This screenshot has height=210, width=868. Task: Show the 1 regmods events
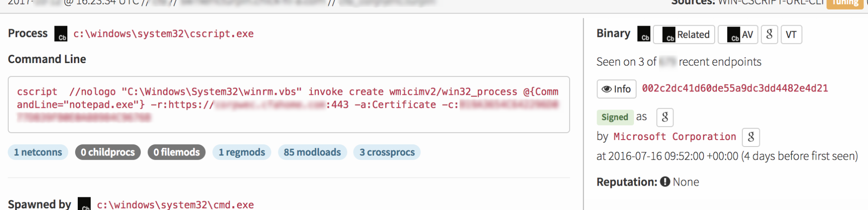[x=241, y=152]
